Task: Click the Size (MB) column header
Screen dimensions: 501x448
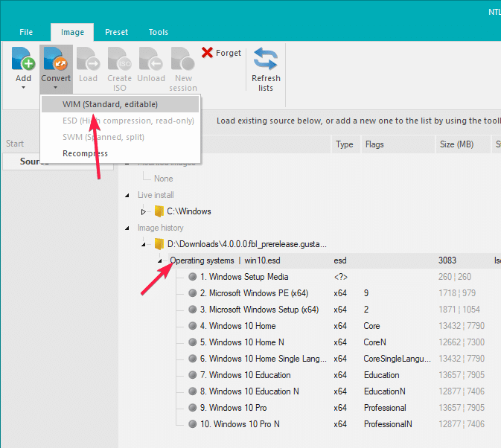Action: pyautogui.click(x=462, y=144)
